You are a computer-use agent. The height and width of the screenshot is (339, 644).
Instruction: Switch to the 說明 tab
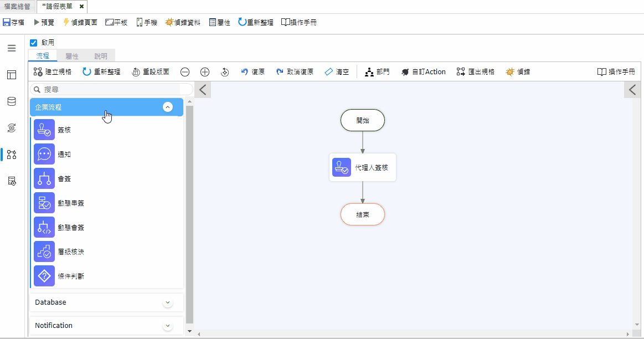(101, 56)
